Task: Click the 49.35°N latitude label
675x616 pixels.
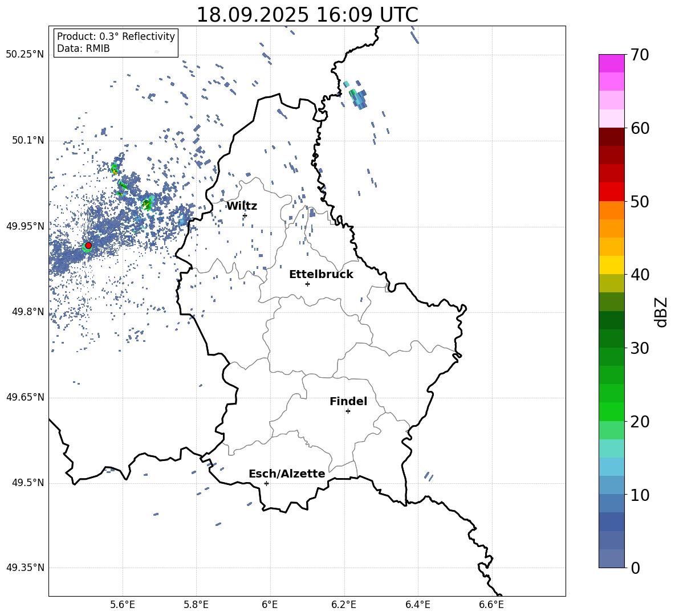Action: point(25,568)
